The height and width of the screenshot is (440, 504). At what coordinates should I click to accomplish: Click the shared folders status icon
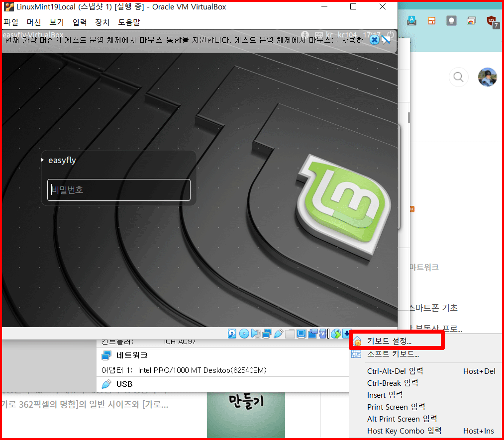290,334
